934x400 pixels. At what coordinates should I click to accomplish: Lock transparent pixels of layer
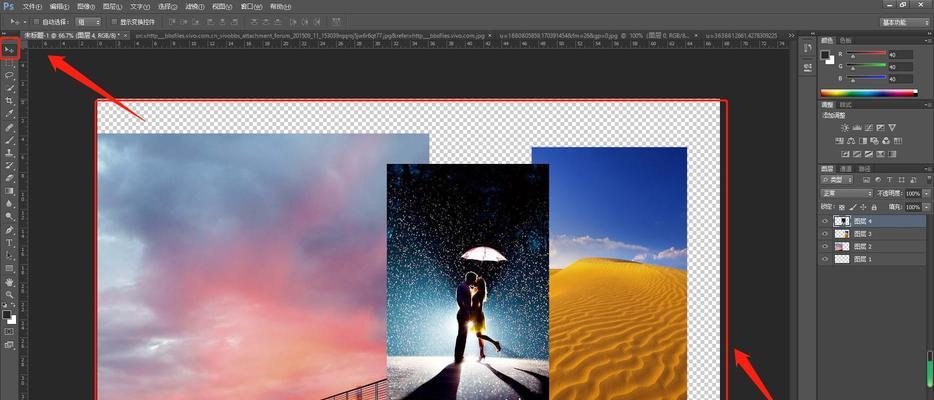(842, 207)
